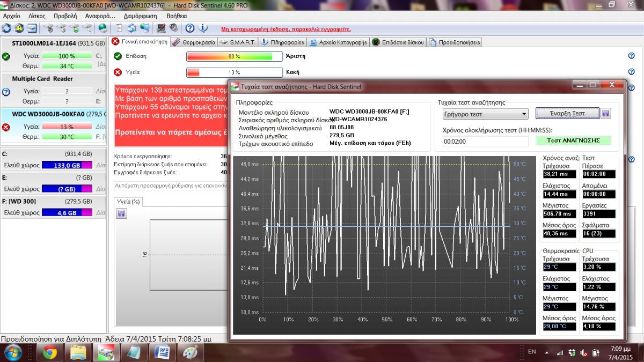Click the Σφάλματα value '16 (23)'
644x362 pixels.
(x=599, y=234)
